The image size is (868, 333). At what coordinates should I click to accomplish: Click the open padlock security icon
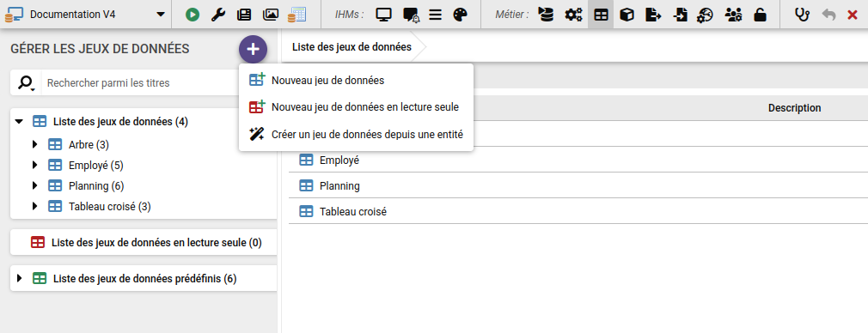coord(761,15)
